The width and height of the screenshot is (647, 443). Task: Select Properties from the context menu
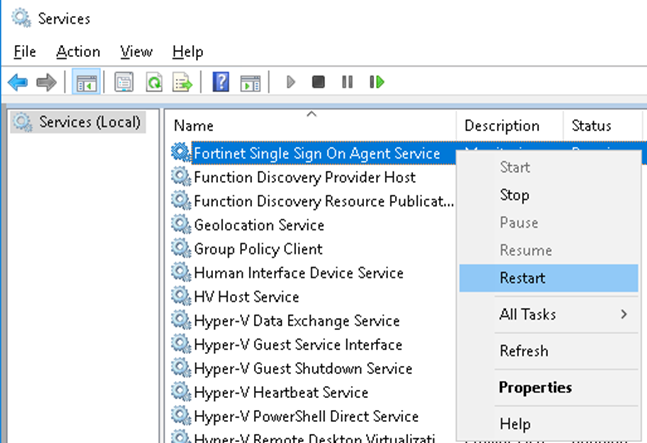535,387
